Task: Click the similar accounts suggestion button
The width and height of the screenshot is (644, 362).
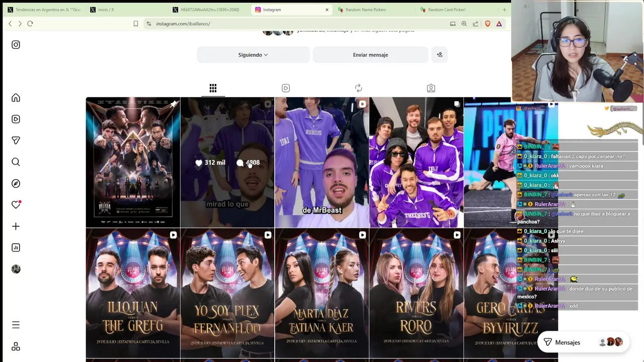Action: pos(439,55)
